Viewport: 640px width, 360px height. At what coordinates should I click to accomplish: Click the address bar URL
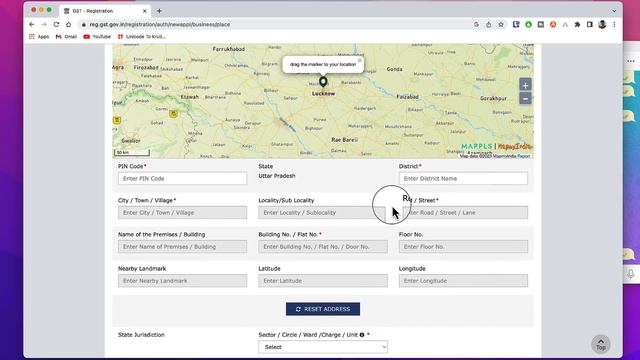point(160,24)
